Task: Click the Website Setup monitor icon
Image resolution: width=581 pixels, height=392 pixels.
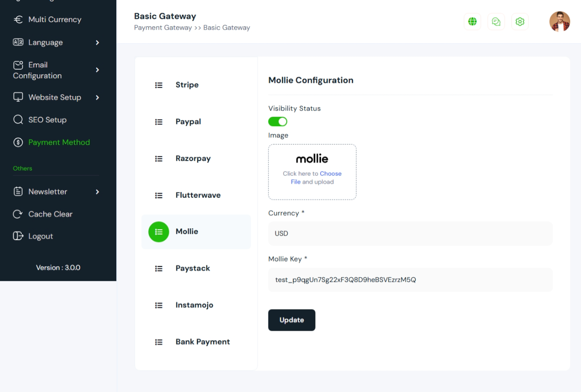Action: (x=18, y=97)
